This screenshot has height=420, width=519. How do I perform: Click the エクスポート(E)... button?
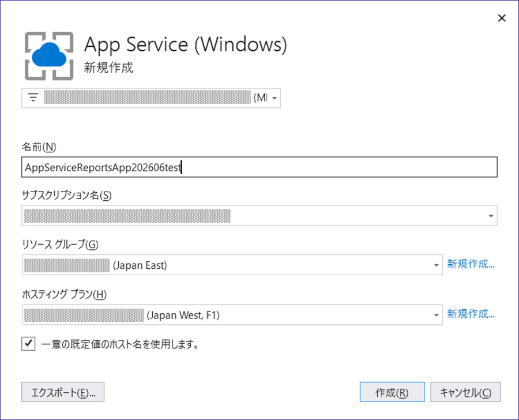click(63, 392)
